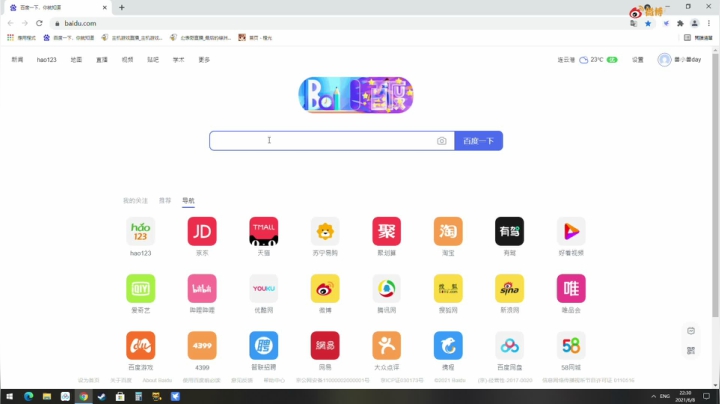Open the 视频 top navigation link
Screen dimensions: 720x404
point(127,60)
